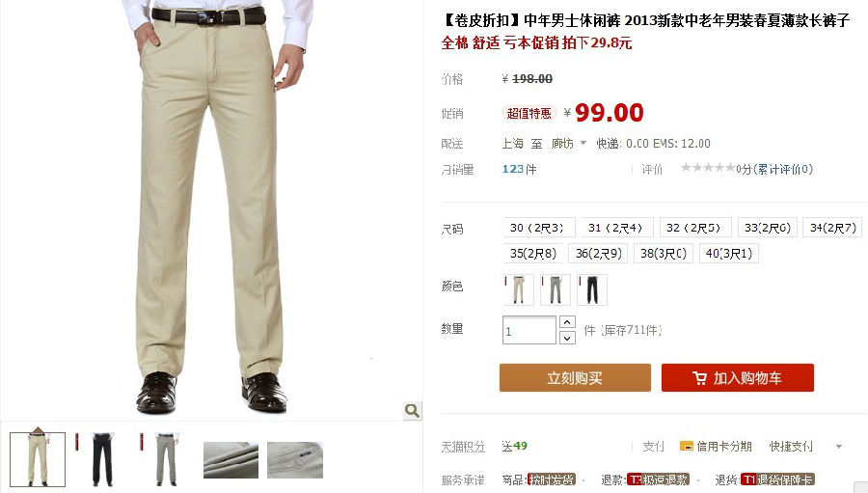Increase quantity with the up arrow
Screen dimensions: 868x493
click(x=567, y=322)
